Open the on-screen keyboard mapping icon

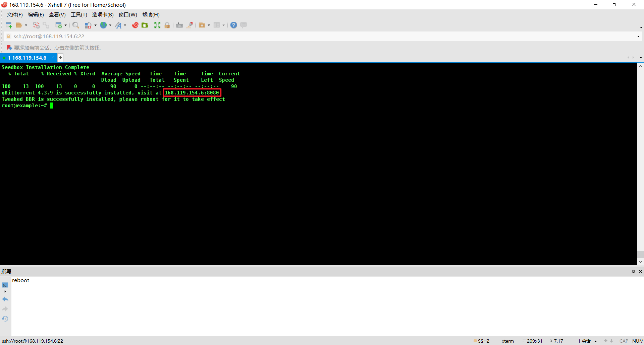tap(179, 25)
